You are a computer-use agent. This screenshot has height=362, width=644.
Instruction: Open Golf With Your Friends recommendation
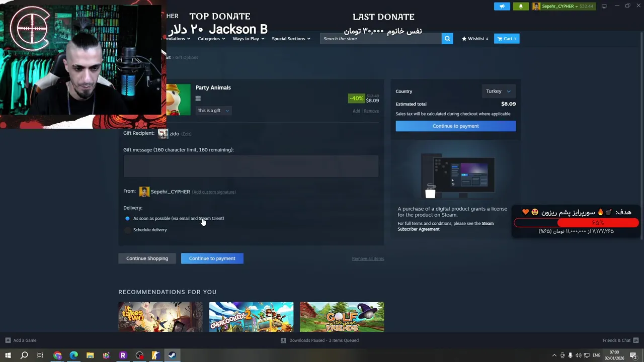[x=342, y=317]
